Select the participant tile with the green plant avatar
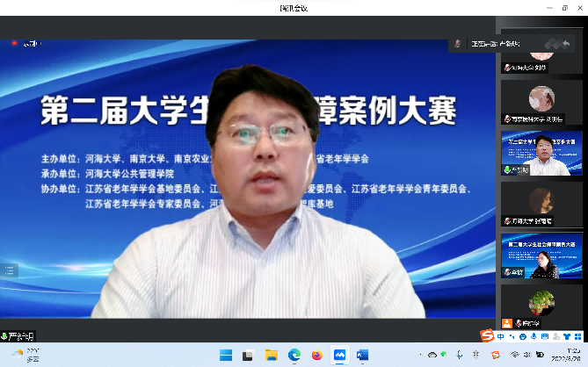 point(541,306)
